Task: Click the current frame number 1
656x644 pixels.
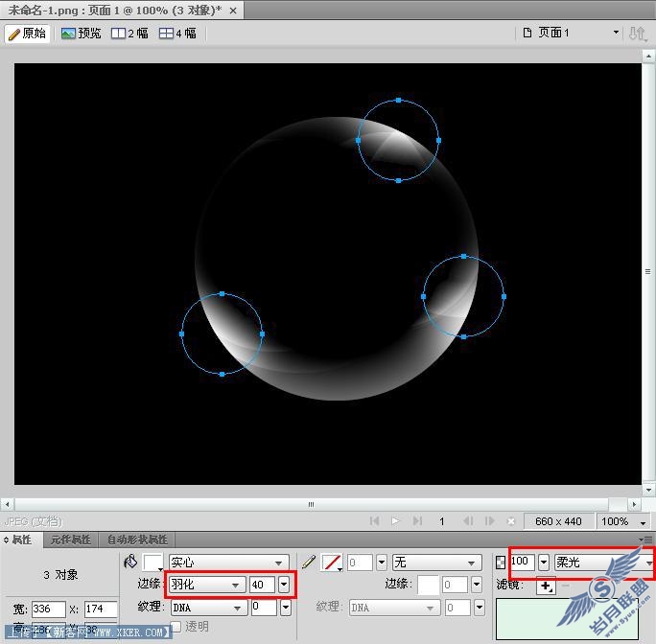Action: (x=442, y=521)
